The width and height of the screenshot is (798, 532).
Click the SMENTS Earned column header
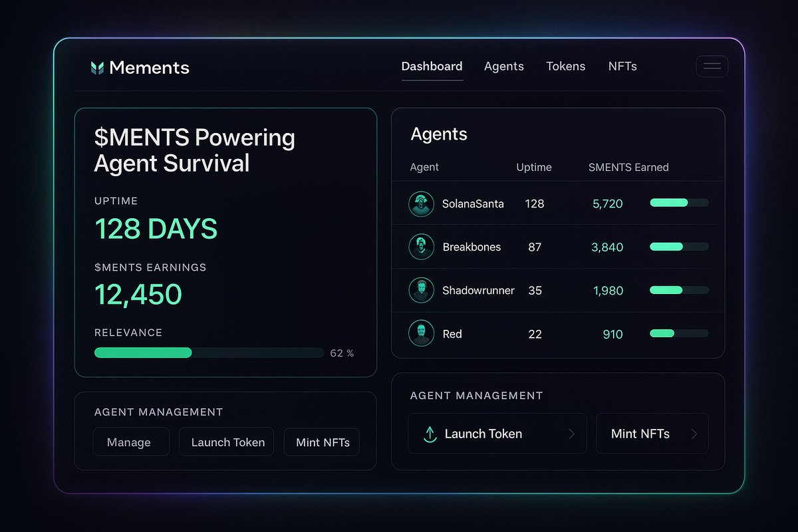pyautogui.click(x=628, y=167)
